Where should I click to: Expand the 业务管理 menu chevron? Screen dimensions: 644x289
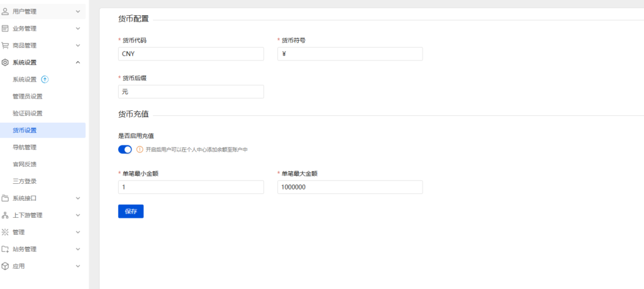[x=78, y=28]
